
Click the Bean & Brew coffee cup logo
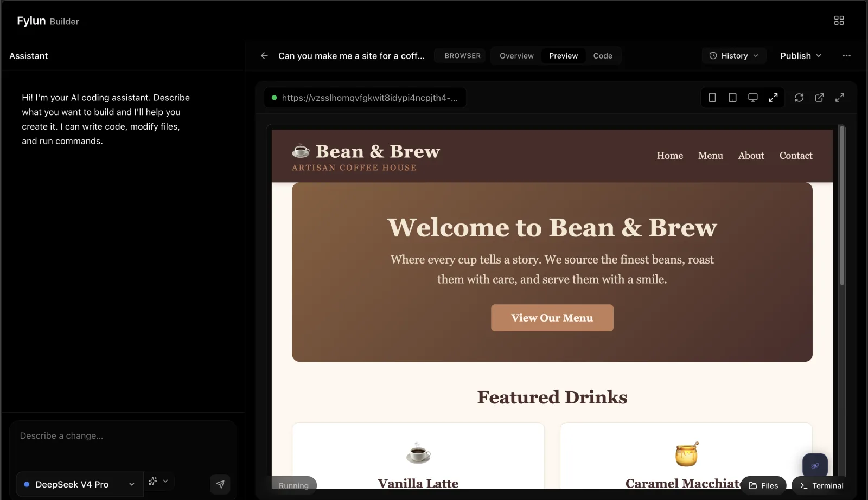(301, 151)
